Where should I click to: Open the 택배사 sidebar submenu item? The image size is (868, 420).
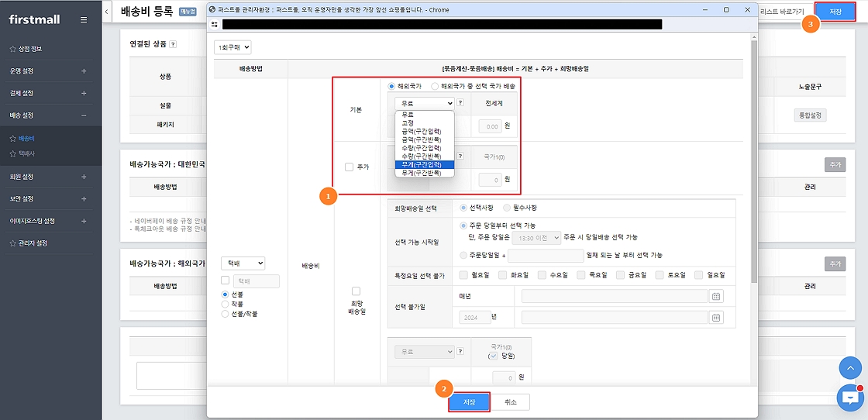tap(26, 154)
